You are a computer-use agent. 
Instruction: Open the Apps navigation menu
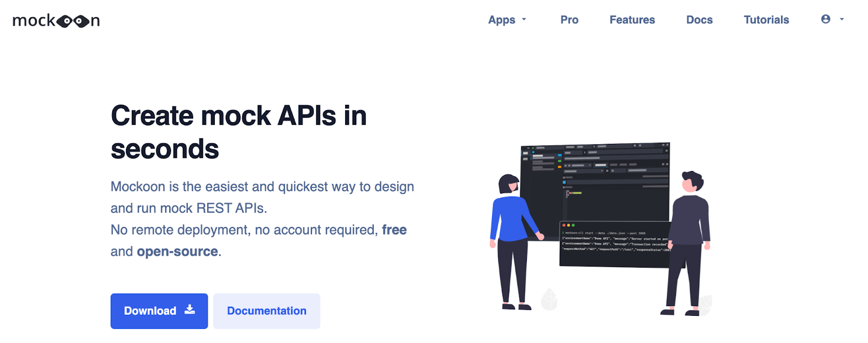point(501,20)
